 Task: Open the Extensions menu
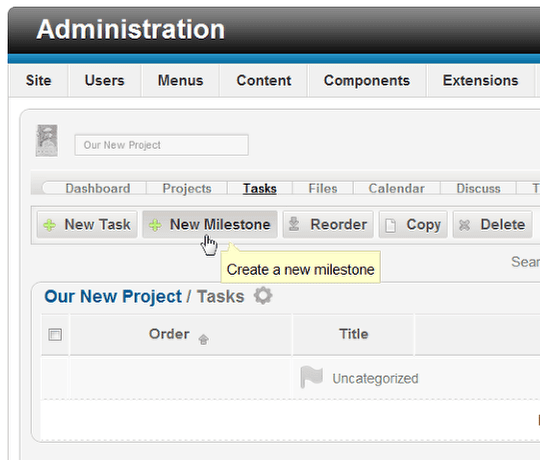pyautogui.click(x=480, y=81)
